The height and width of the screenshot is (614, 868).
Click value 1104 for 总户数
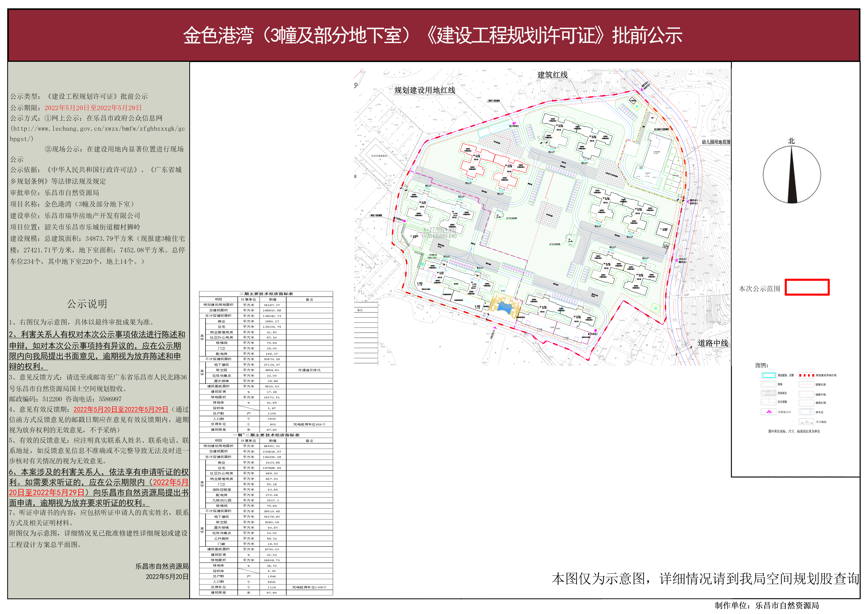coord(272,414)
